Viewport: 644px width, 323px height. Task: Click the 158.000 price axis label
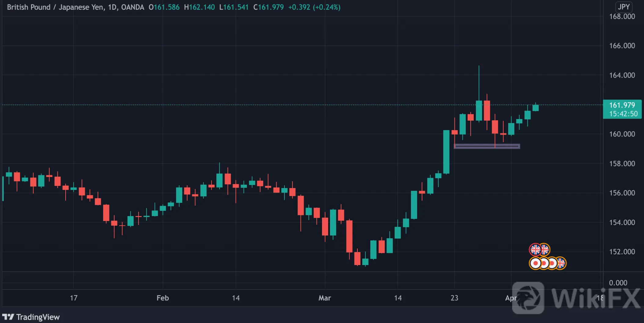622,164
